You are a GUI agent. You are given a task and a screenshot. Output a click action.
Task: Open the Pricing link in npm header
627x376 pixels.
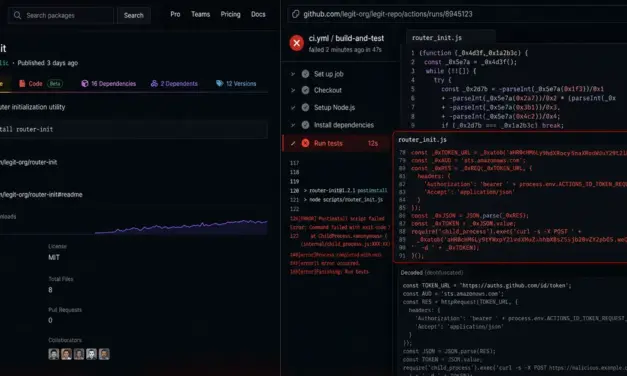230,14
